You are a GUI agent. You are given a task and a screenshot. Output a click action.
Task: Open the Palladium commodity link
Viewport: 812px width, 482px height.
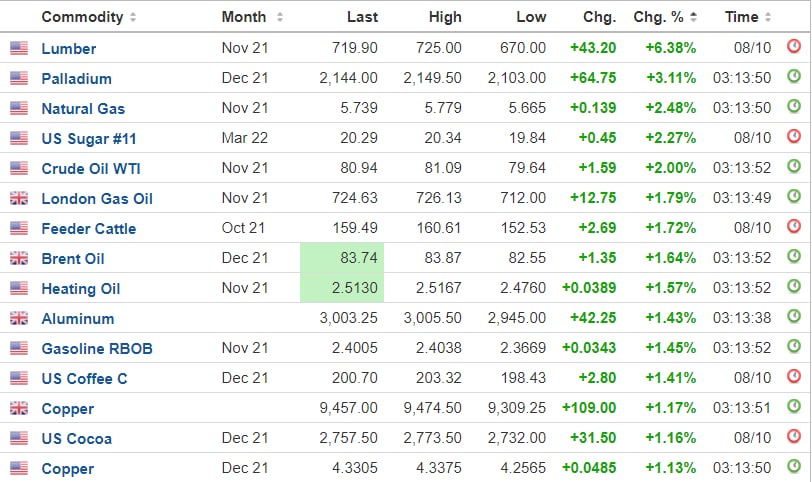[x=76, y=79]
